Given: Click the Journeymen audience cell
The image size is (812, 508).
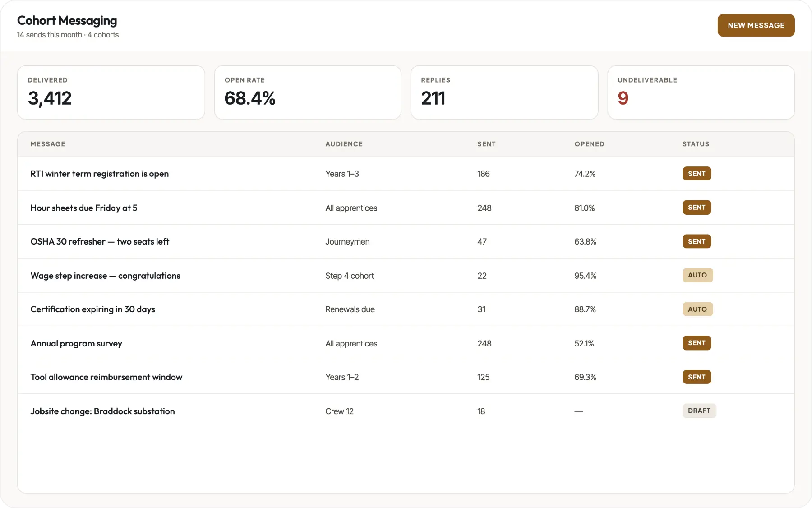Looking at the screenshot, I should coord(347,241).
